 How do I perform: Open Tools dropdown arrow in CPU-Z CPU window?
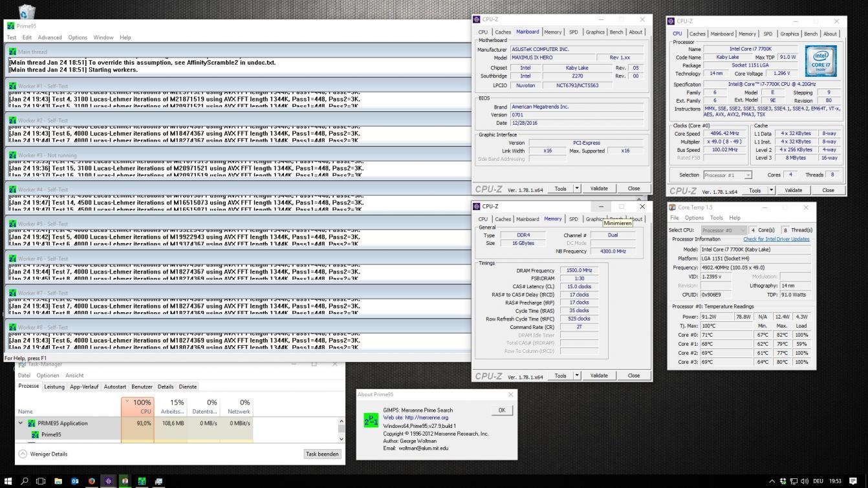[772, 190]
